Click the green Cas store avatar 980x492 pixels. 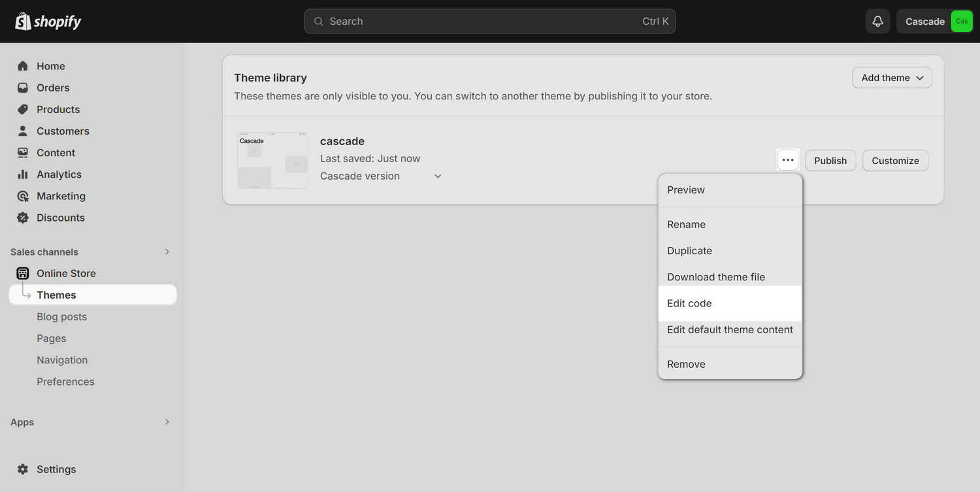point(962,22)
